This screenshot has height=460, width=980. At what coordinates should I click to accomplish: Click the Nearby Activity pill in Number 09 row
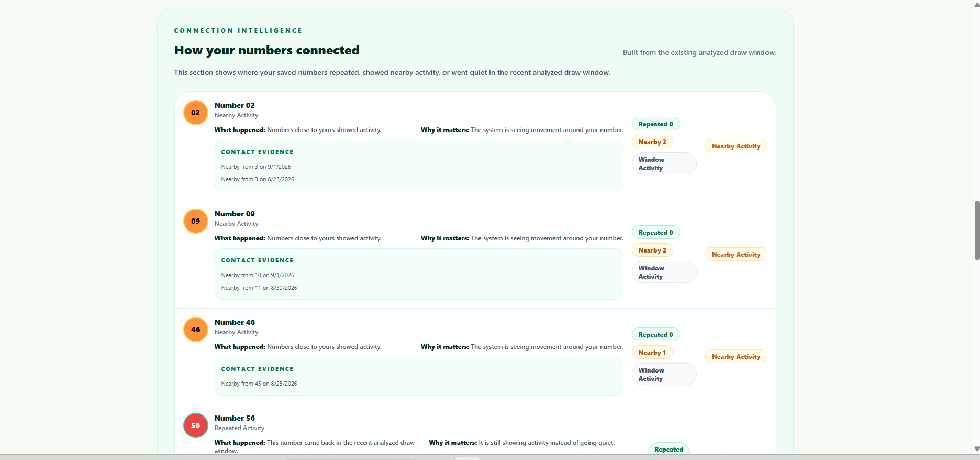[x=736, y=255]
